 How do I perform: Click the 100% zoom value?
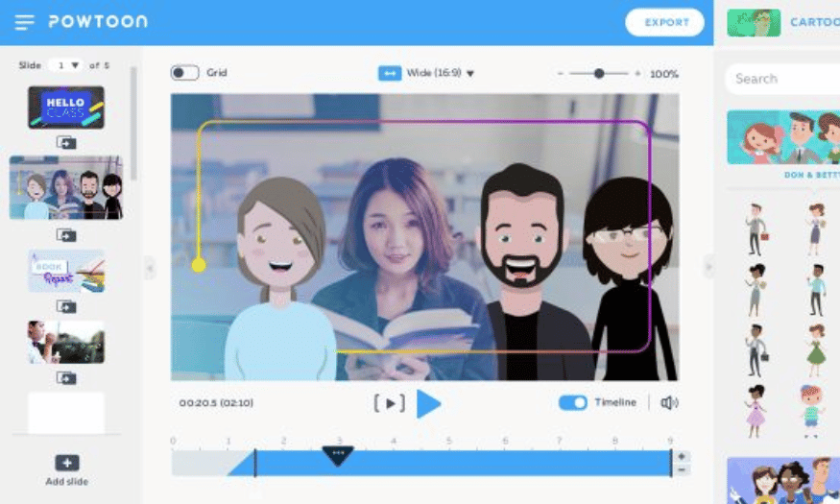(x=664, y=74)
